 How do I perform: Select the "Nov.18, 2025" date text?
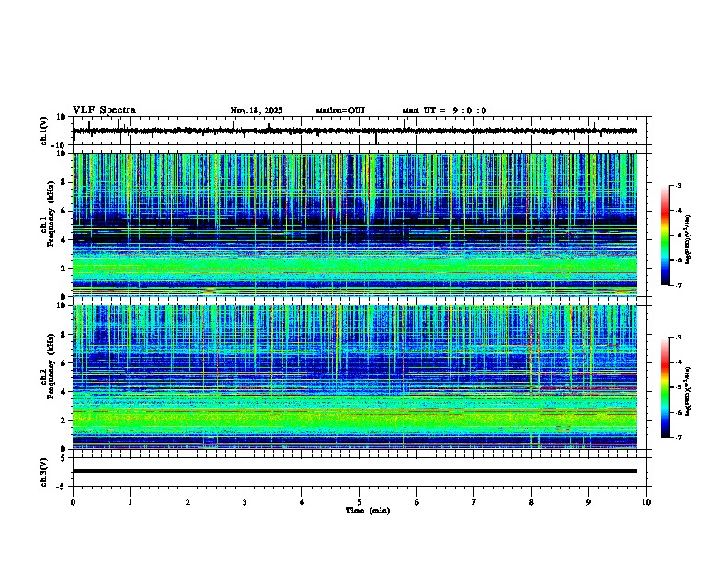pyautogui.click(x=256, y=110)
